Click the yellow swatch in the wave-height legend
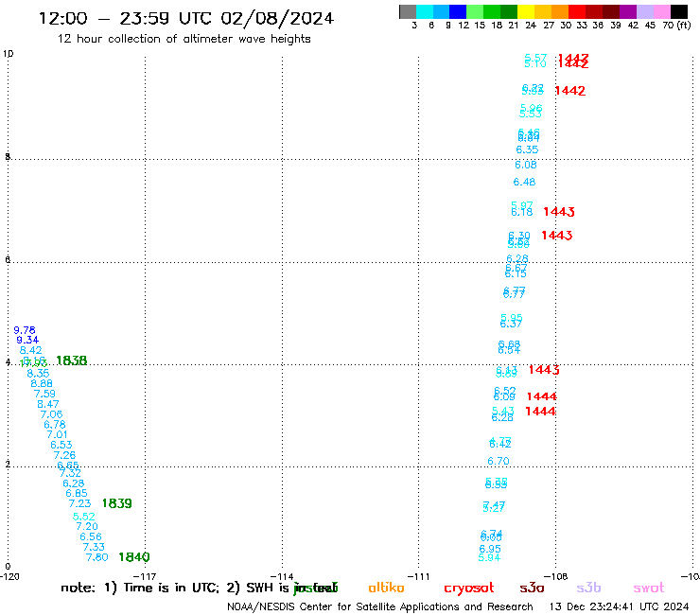The image size is (700, 615). coord(526,11)
